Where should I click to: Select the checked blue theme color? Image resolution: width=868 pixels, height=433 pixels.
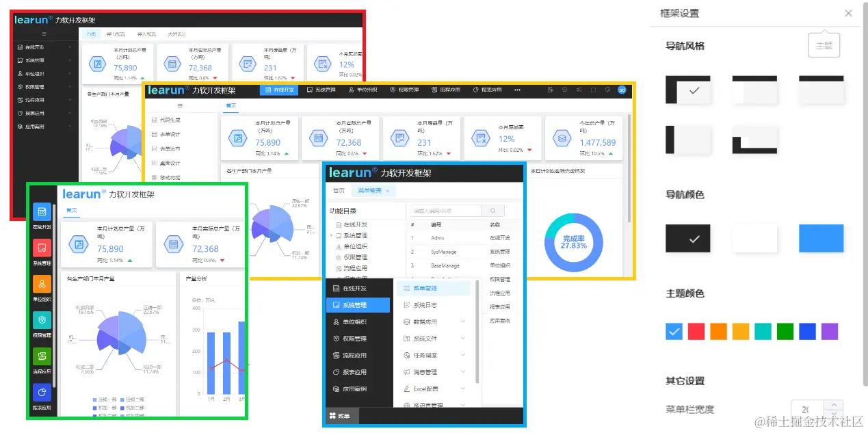674,332
